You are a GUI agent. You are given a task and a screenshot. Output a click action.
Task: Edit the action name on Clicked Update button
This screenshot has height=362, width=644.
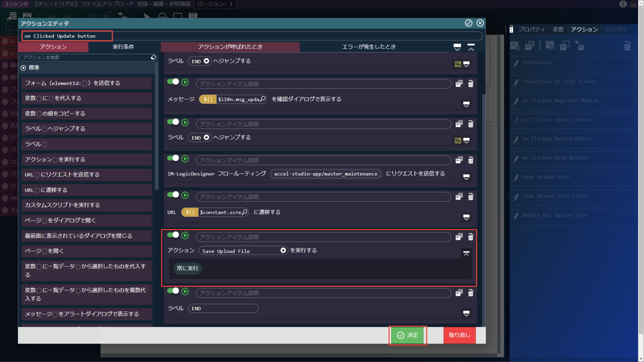[x=252, y=36]
